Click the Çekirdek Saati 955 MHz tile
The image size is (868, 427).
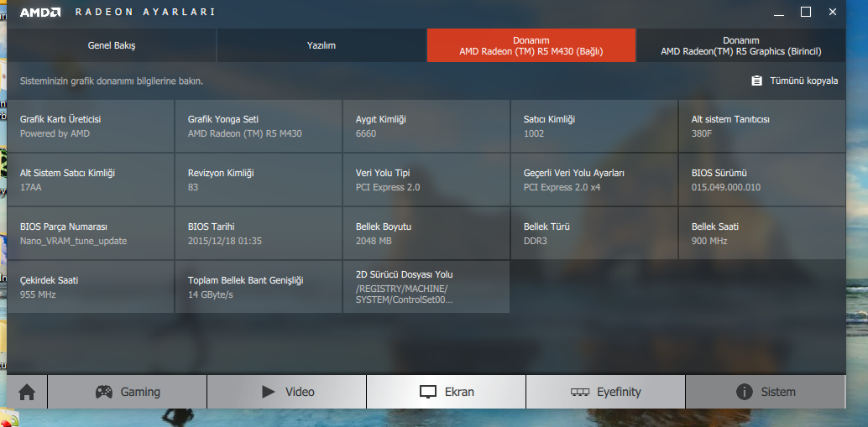[x=91, y=287]
